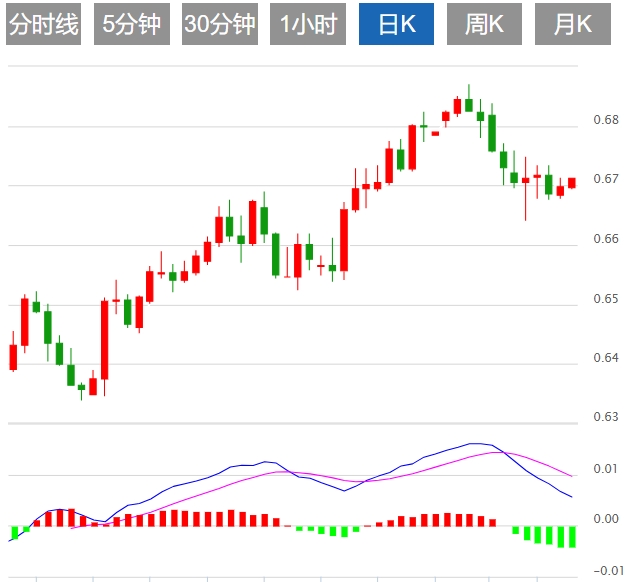Click the 0.68 price axis label
Viewport: 634px width, 582px height.
[605, 121]
